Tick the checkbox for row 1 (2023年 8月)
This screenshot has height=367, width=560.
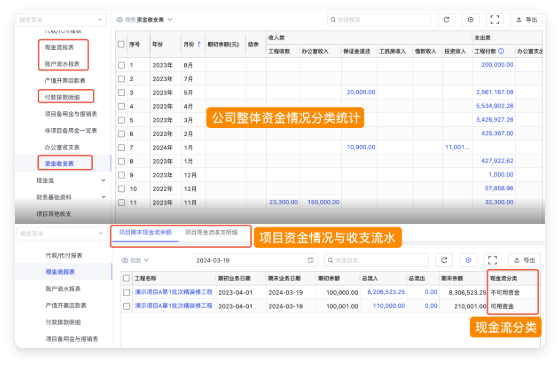[121, 65]
